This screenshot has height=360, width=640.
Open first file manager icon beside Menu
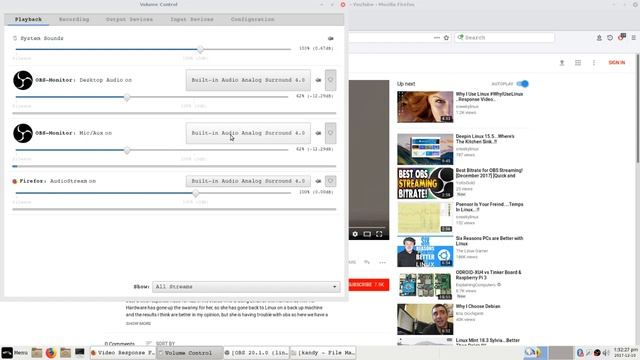point(37,353)
